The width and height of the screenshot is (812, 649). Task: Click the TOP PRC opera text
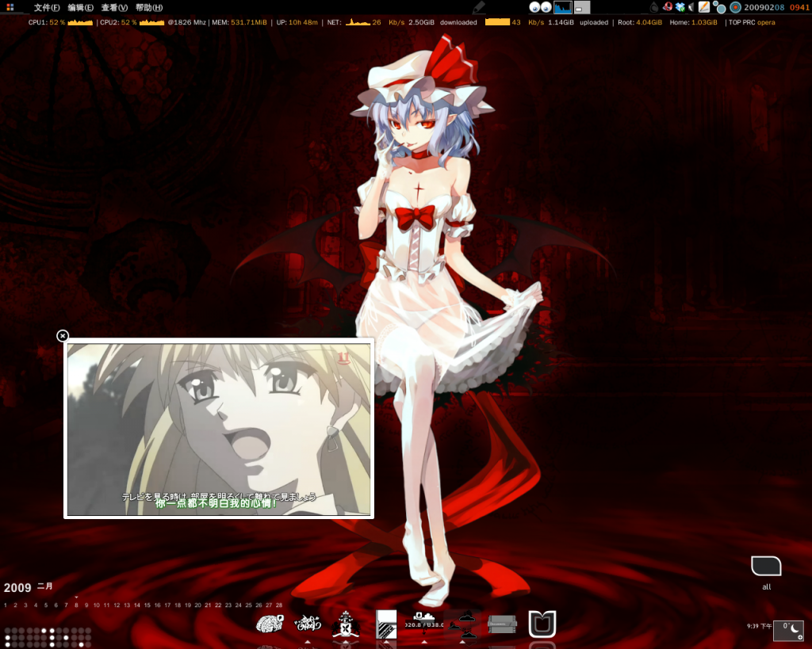[x=752, y=22]
